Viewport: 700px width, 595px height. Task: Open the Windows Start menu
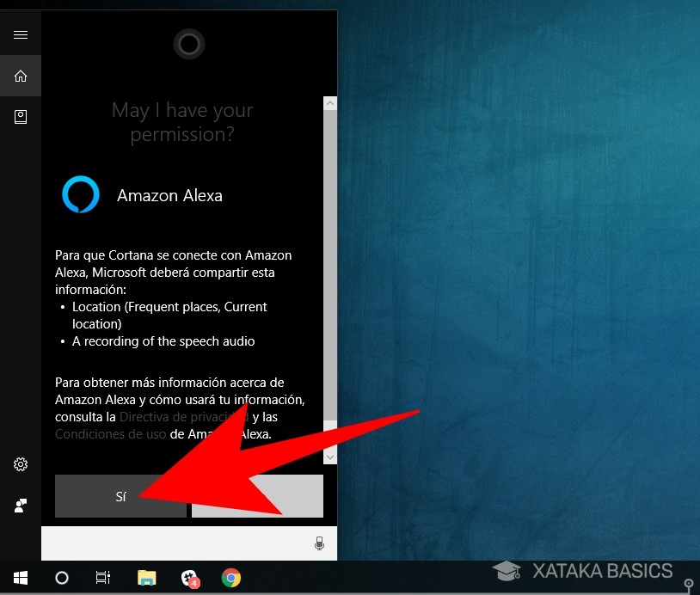tap(21, 578)
